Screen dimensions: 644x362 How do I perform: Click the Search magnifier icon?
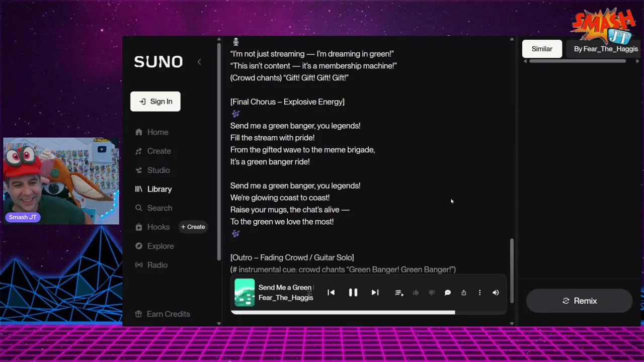tap(139, 208)
